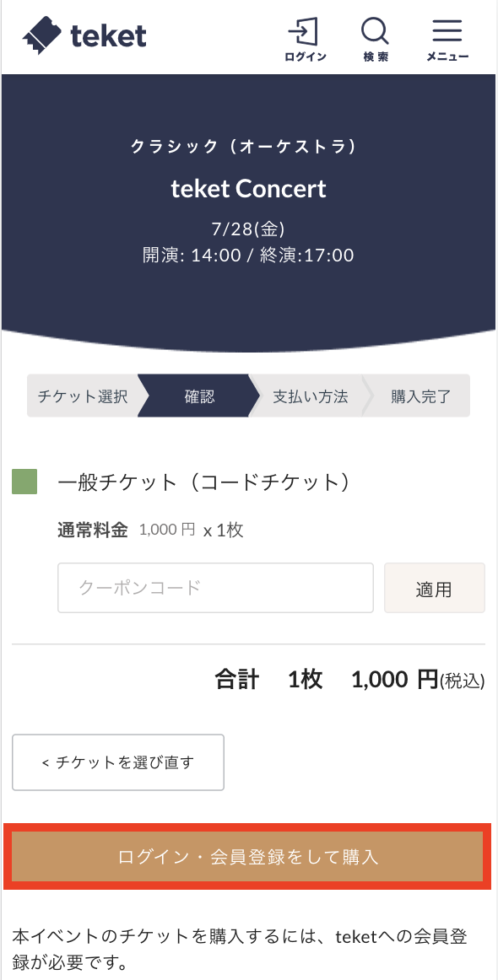Focus the クーポンコード input field
The width and height of the screenshot is (498, 980).
(215, 588)
